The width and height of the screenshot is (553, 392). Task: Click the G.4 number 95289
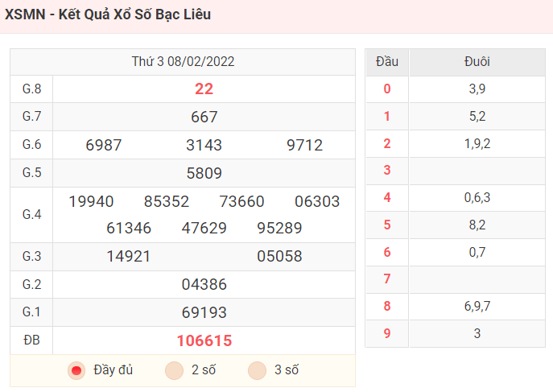coord(279,228)
